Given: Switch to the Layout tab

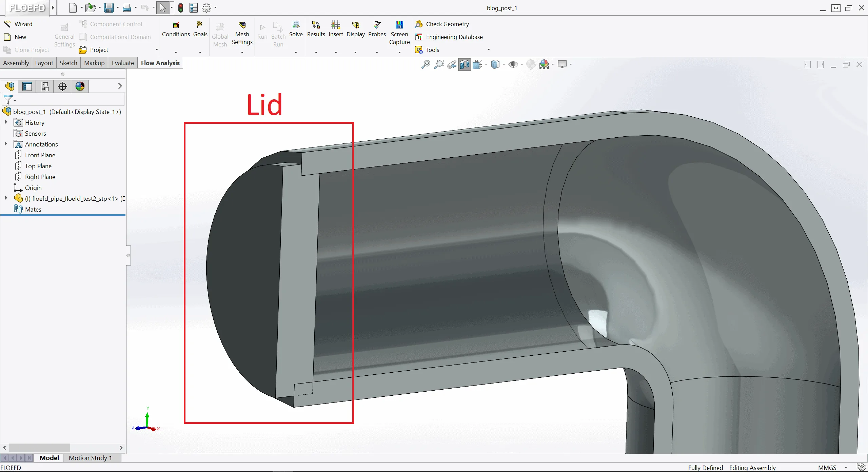Looking at the screenshot, I should tap(44, 63).
